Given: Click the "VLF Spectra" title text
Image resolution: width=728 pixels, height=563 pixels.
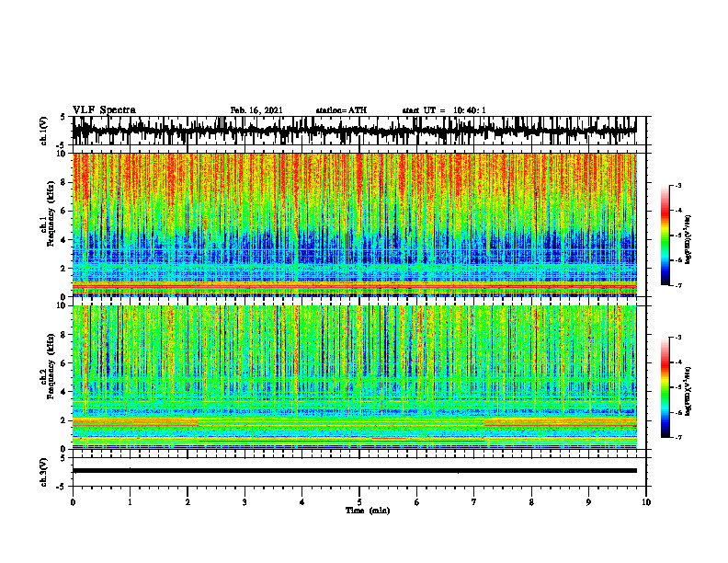Looking at the screenshot, I should coord(104,110).
